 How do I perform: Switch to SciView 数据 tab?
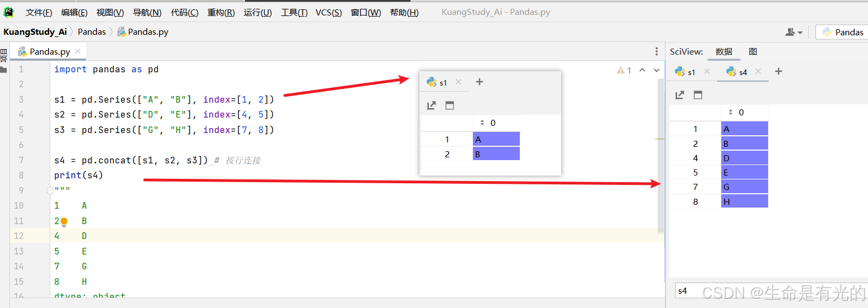pyautogui.click(x=723, y=51)
